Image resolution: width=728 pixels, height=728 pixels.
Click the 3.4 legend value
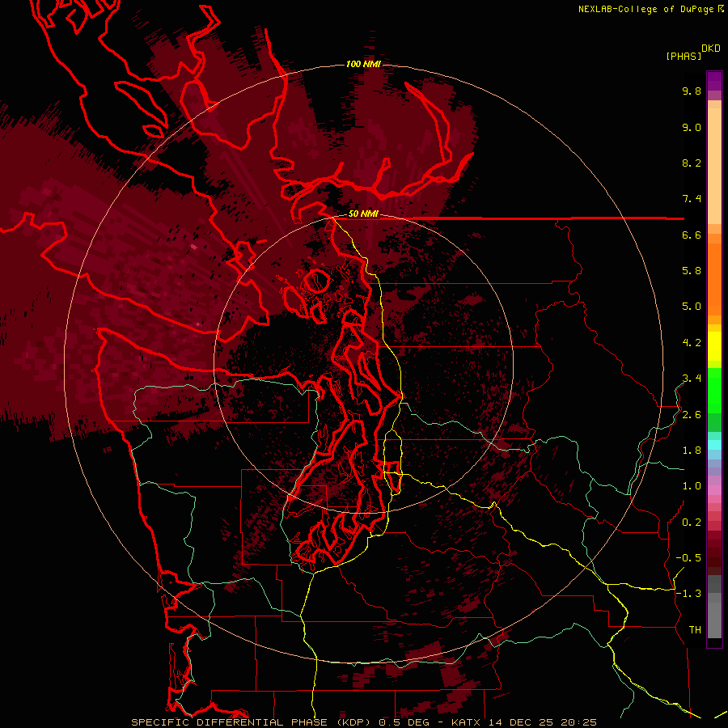click(692, 379)
